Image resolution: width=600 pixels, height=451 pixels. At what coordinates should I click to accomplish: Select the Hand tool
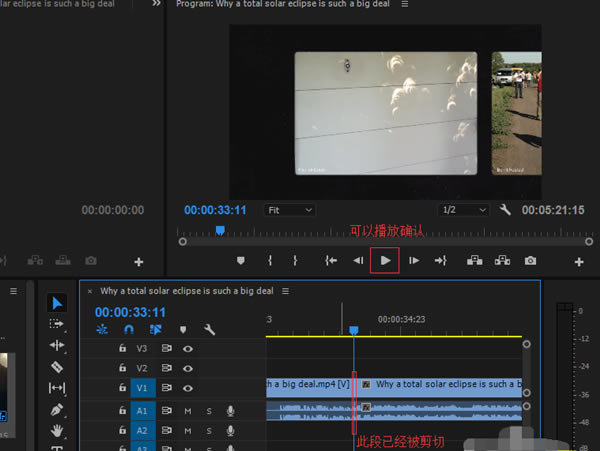(x=57, y=431)
